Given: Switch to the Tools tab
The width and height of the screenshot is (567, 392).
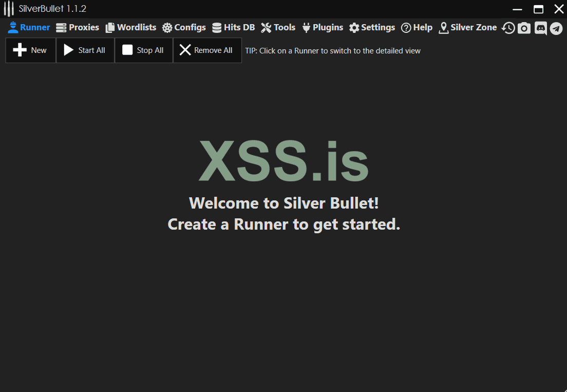Looking at the screenshot, I should [278, 27].
